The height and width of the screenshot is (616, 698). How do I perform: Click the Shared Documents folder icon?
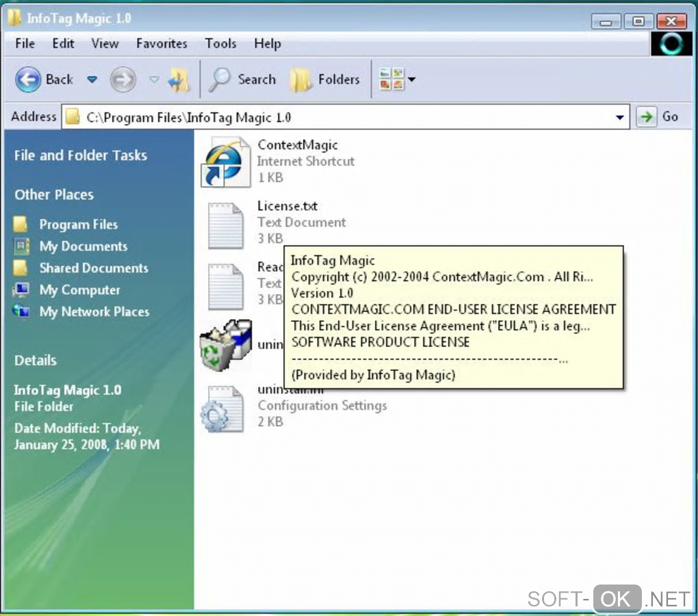point(21,268)
